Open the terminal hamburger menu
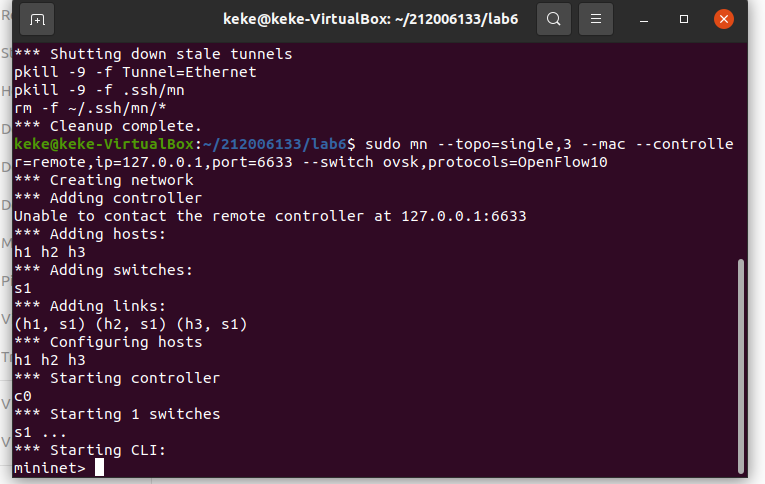 (596, 19)
